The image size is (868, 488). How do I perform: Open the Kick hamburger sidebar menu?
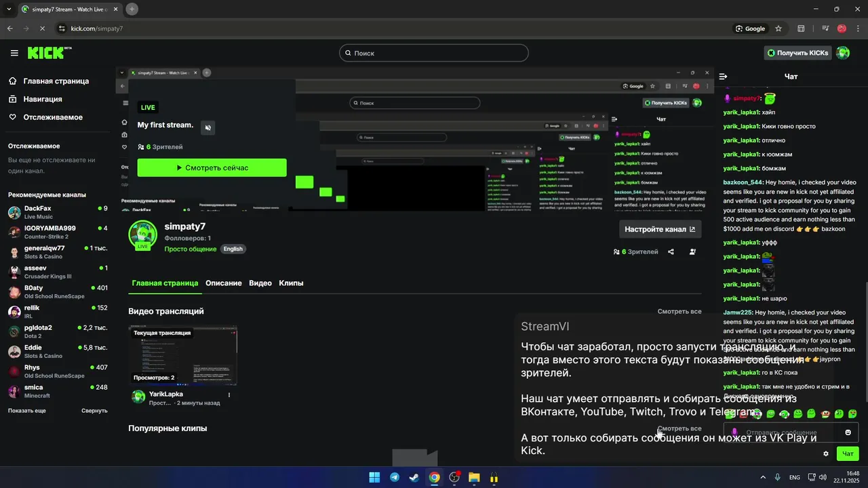click(x=14, y=53)
